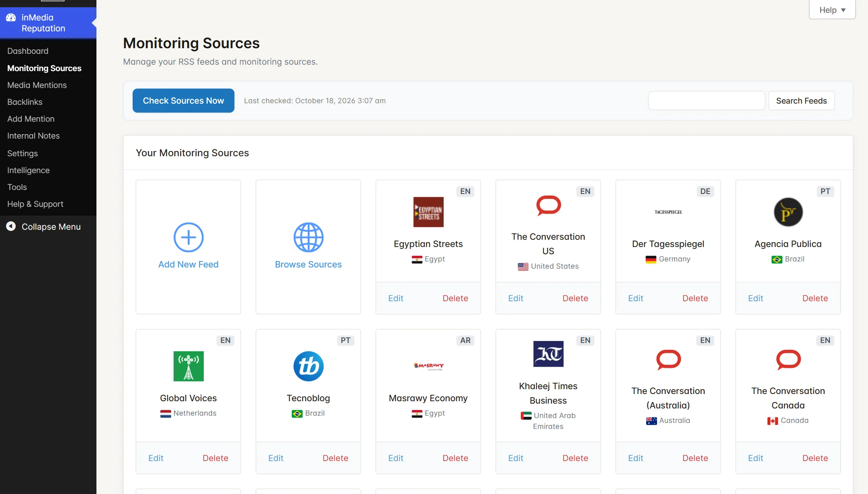Viewport: 868px width, 494px height.
Task: Open the Help dropdown
Action: tap(832, 10)
